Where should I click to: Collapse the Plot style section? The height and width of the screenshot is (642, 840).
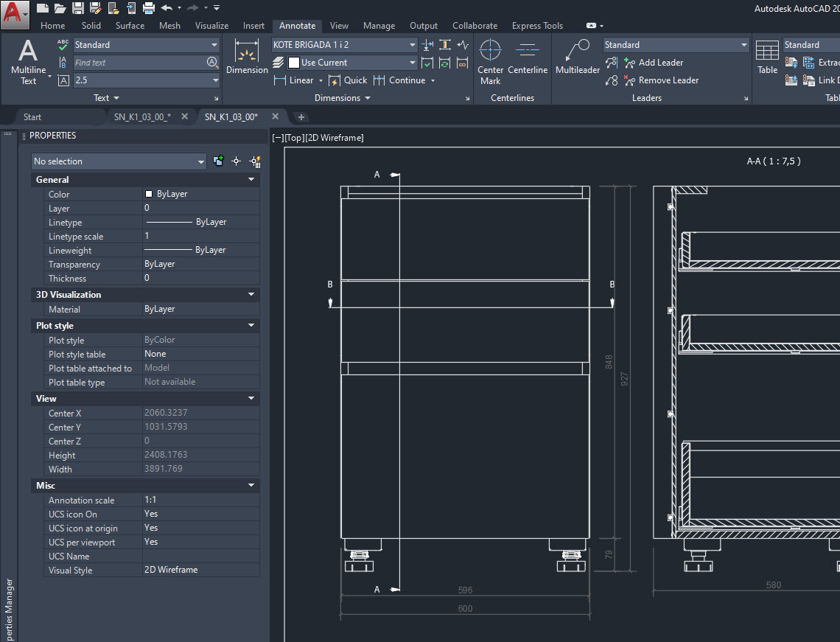251,325
